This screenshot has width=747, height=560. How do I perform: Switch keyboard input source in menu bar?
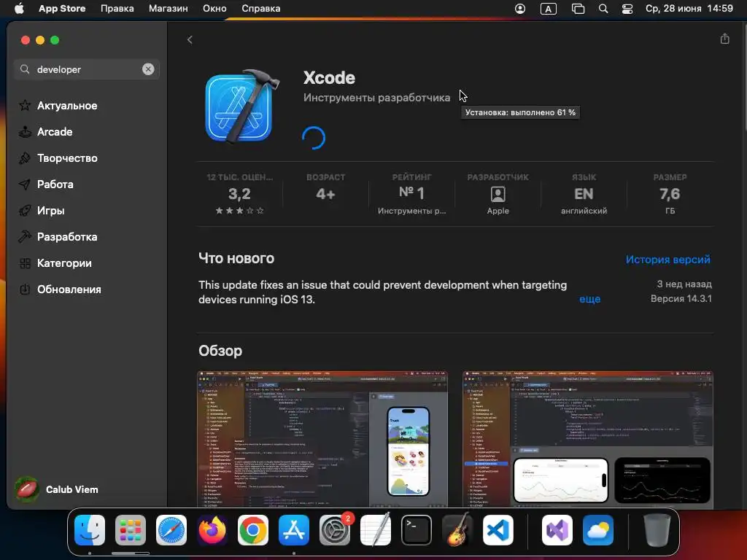(549, 9)
